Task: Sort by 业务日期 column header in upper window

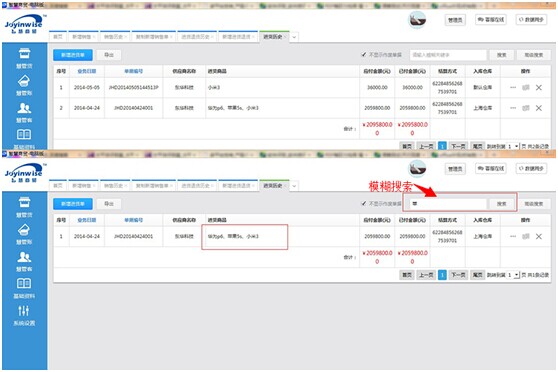Action: tap(87, 71)
